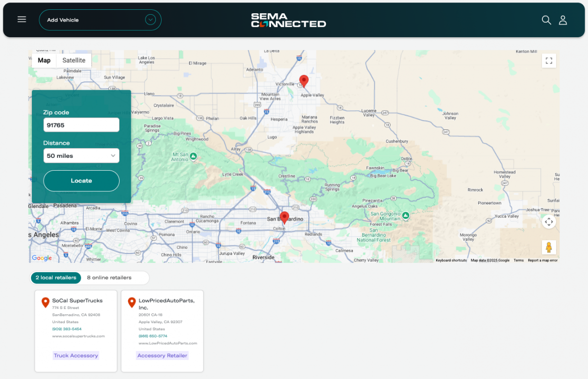Click the Zip code input field
This screenshot has width=588, height=379.
pos(81,125)
